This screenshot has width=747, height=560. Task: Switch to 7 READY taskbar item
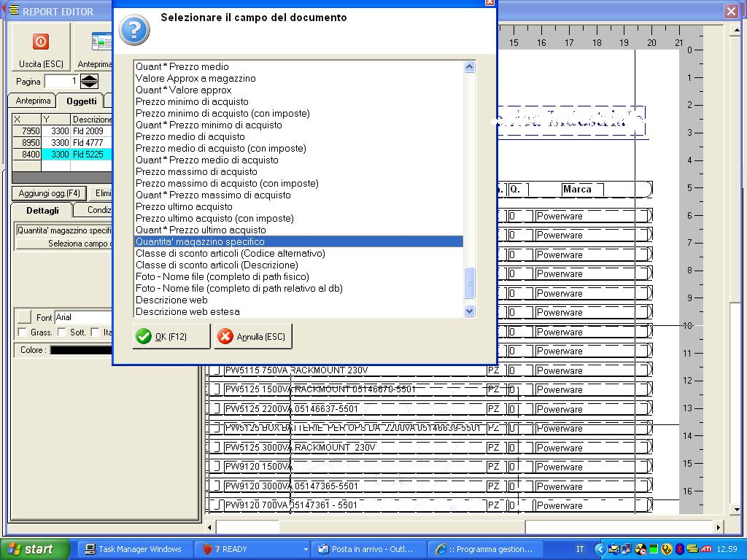point(252,549)
